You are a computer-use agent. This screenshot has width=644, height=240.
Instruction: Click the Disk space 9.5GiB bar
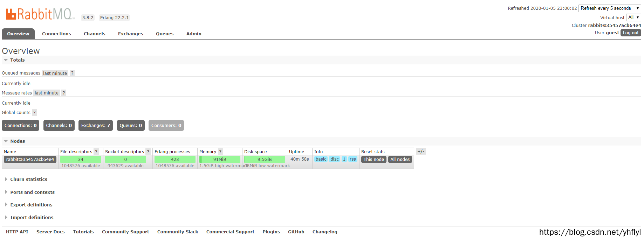click(x=265, y=159)
